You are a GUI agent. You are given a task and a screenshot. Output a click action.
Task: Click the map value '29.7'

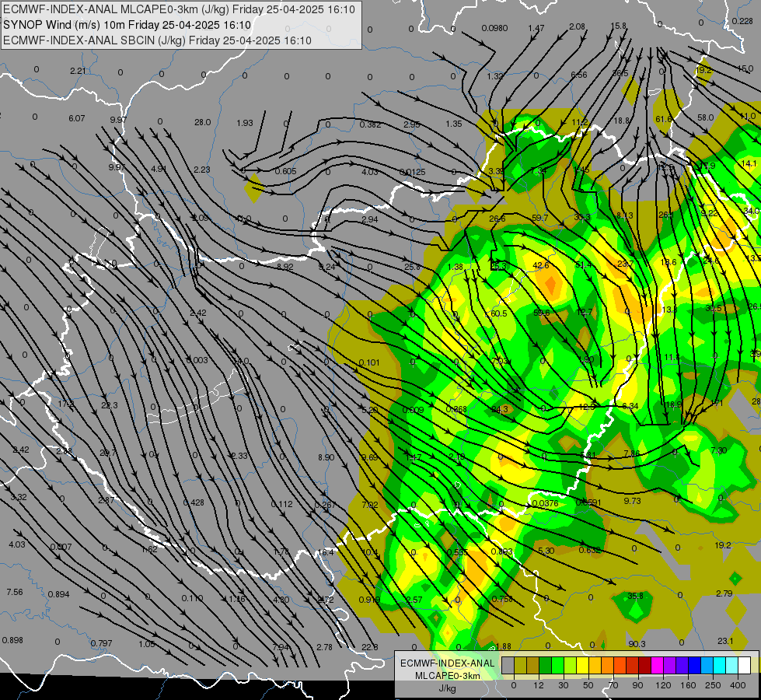(x=108, y=453)
